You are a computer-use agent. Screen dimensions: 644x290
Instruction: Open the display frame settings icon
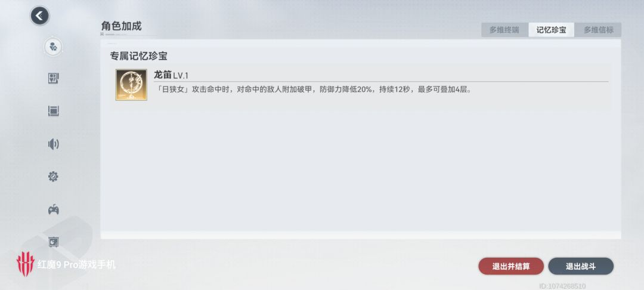click(x=54, y=110)
